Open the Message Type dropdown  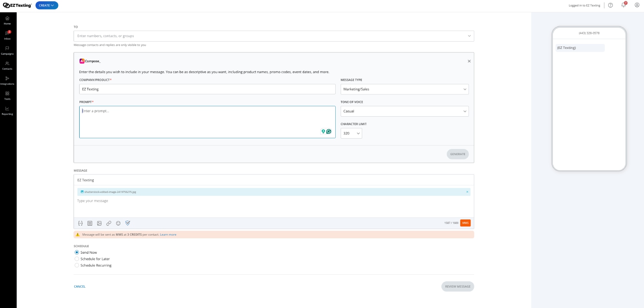[x=404, y=89]
